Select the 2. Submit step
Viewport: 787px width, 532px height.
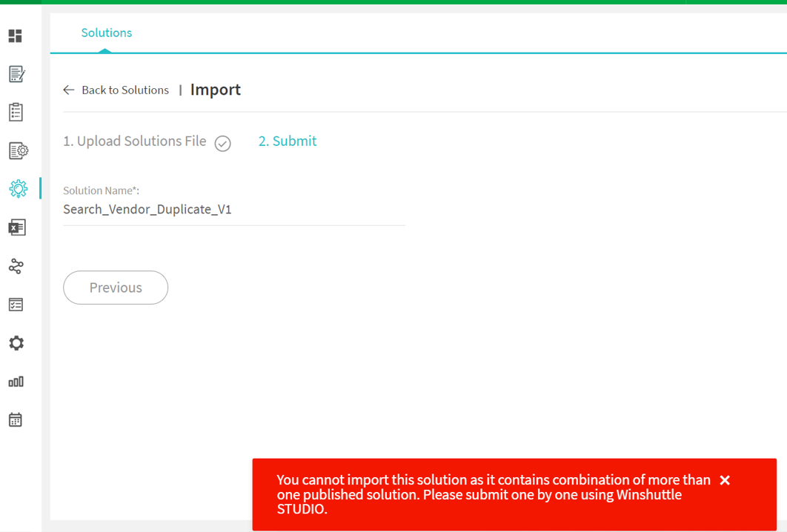click(x=288, y=141)
